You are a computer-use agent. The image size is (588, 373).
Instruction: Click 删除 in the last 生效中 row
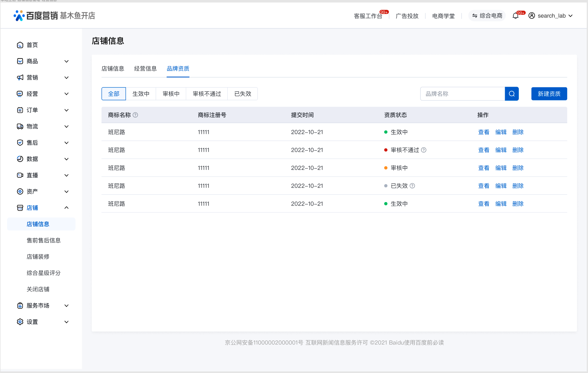tap(518, 204)
